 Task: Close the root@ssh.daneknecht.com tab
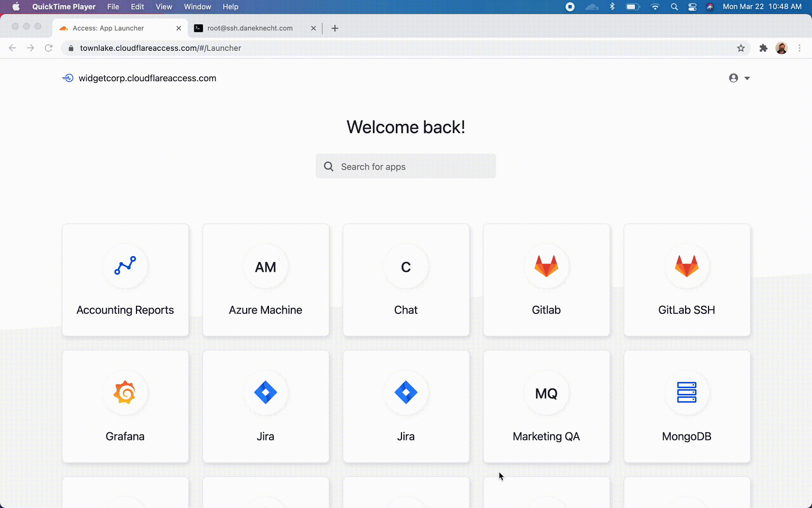[x=313, y=28]
